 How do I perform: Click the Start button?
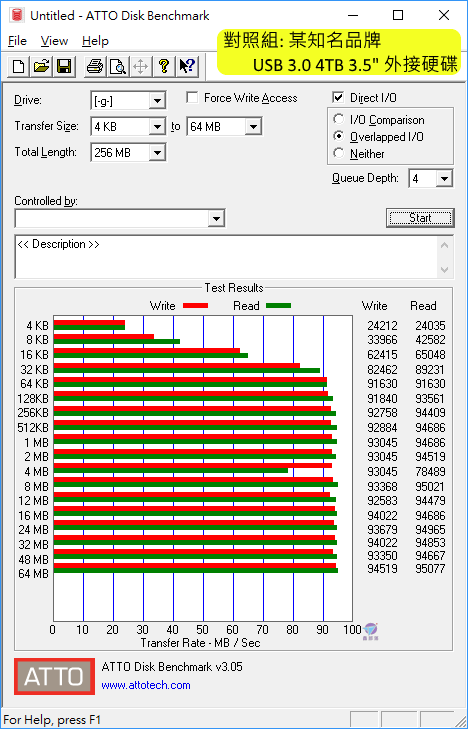tap(420, 218)
